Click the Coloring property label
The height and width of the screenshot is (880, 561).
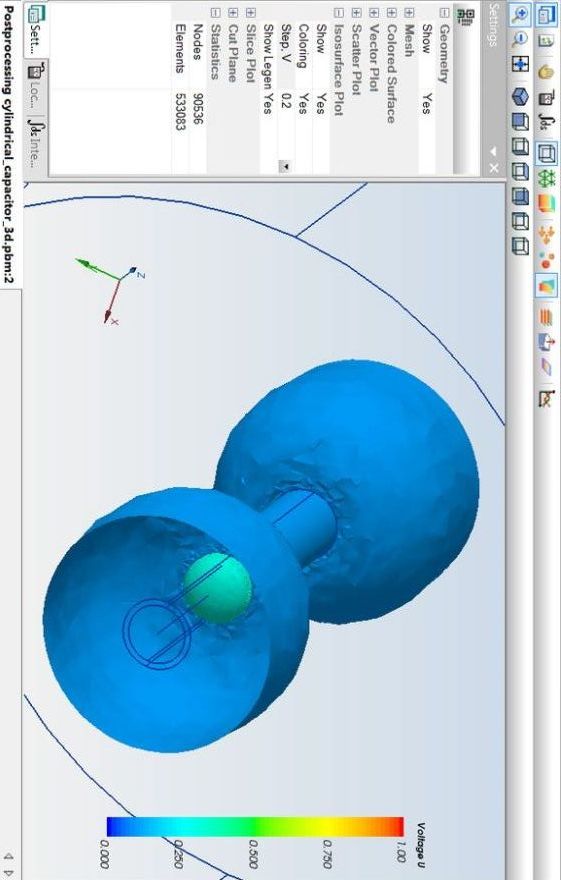tap(304, 45)
